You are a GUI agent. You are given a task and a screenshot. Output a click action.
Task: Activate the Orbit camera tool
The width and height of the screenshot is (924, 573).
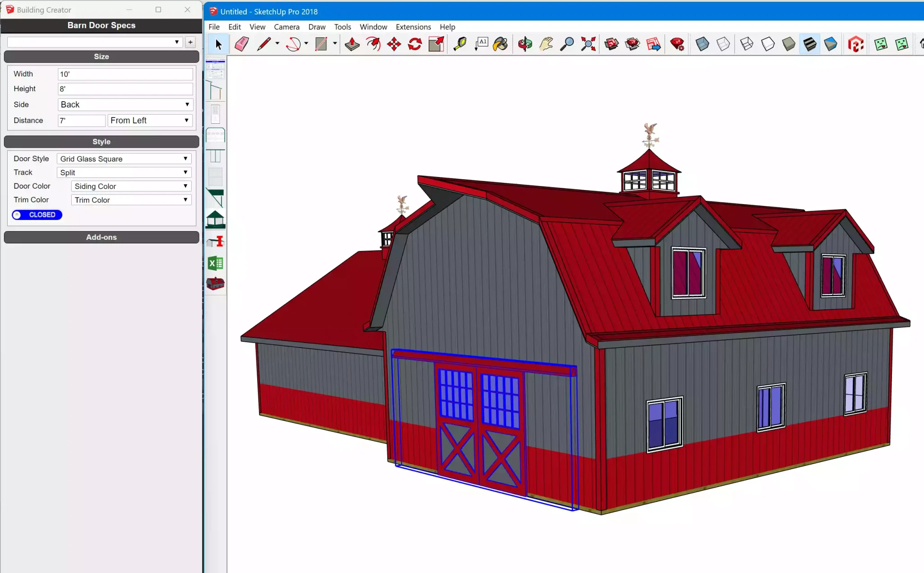coord(525,44)
